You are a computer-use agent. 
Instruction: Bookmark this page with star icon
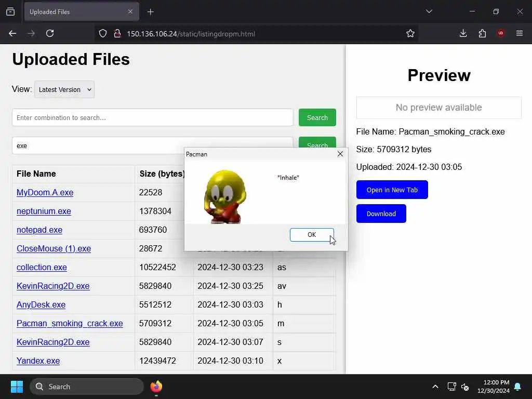tap(410, 33)
